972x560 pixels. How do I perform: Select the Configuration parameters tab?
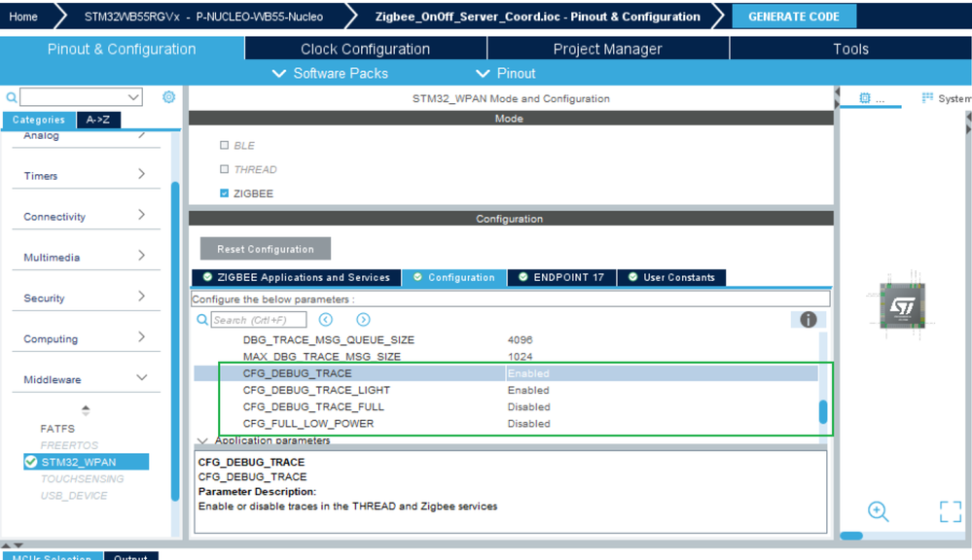[x=454, y=277]
